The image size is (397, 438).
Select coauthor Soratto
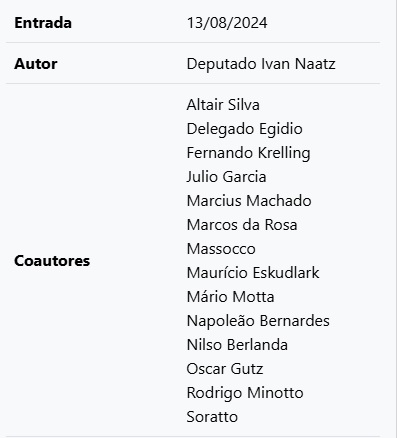click(212, 417)
